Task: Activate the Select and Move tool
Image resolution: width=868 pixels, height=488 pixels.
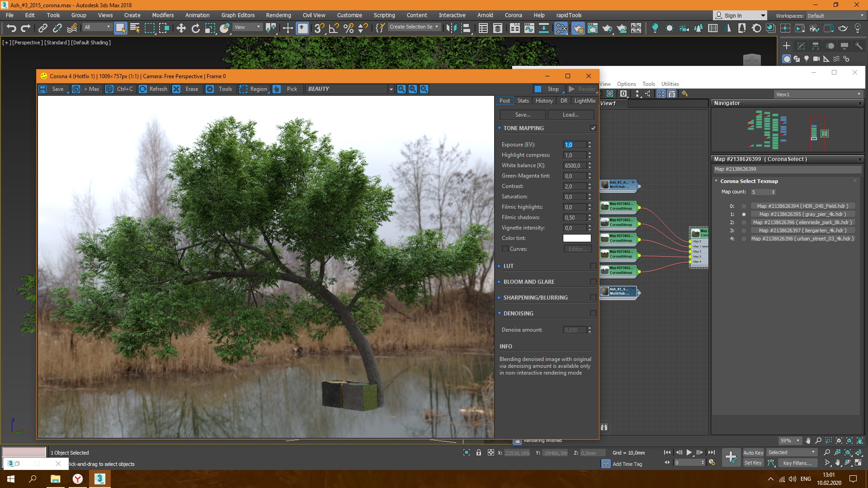Action: [181, 28]
